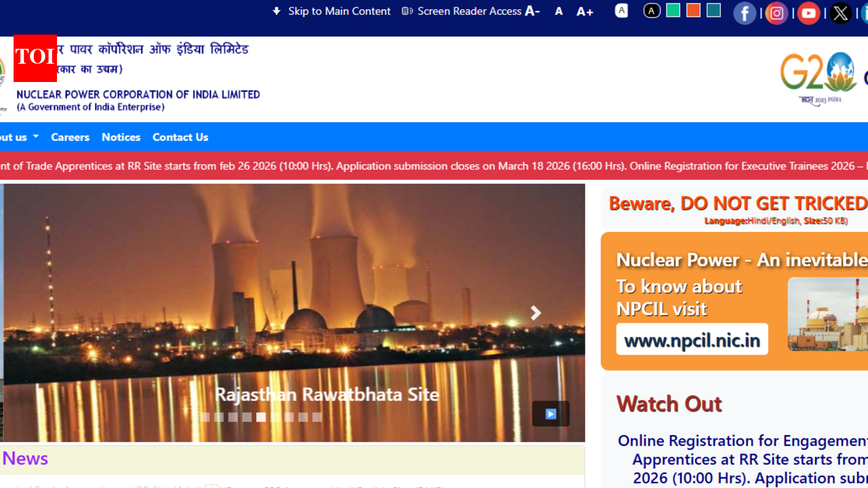The height and width of the screenshot is (488, 868).
Task: Go to the Contact Us page
Action: [x=180, y=137]
